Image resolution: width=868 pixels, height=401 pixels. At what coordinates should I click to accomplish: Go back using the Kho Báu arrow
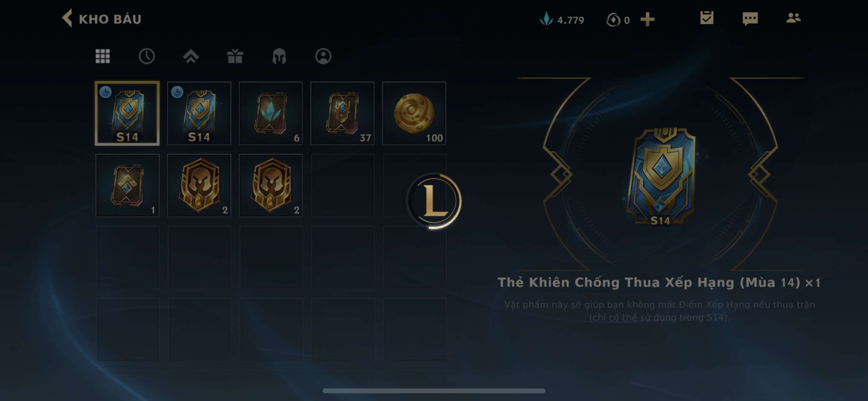(x=67, y=18)
